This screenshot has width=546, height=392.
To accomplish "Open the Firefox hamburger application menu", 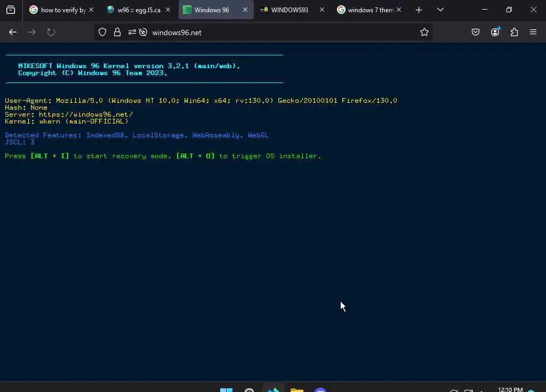I will pos(533,32).
